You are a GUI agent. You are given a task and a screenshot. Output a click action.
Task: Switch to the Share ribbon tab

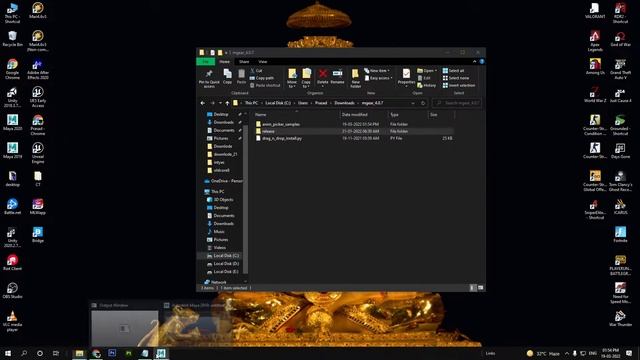244,62
